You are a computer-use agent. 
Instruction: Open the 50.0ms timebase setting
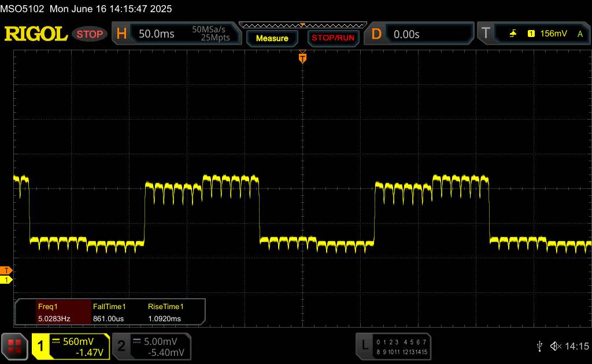156,34
